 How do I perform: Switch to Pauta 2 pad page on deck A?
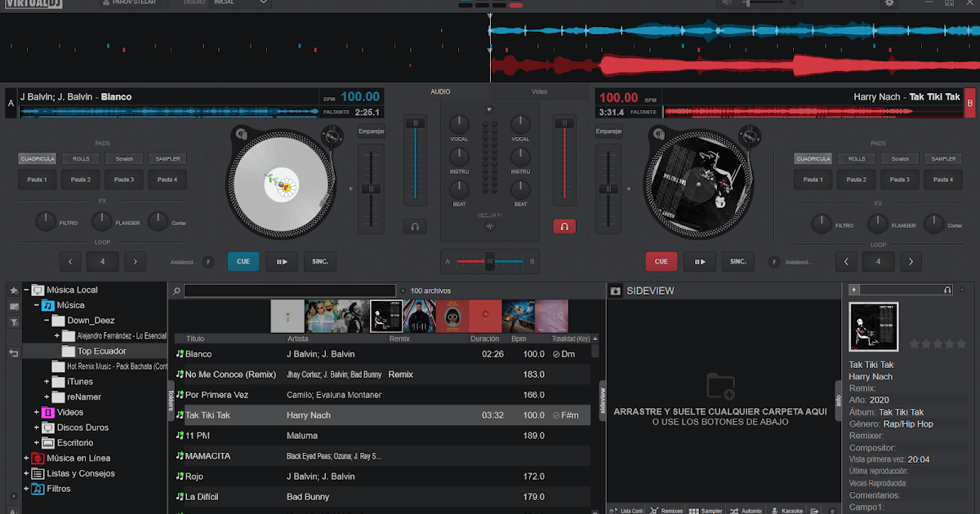80,179
